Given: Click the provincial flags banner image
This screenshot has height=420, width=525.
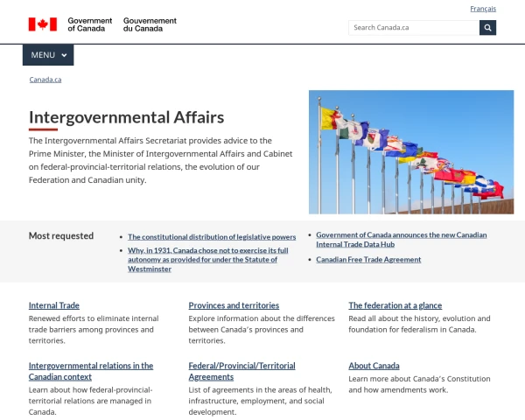Looking at the screenshot, I should tap(410, 152).
